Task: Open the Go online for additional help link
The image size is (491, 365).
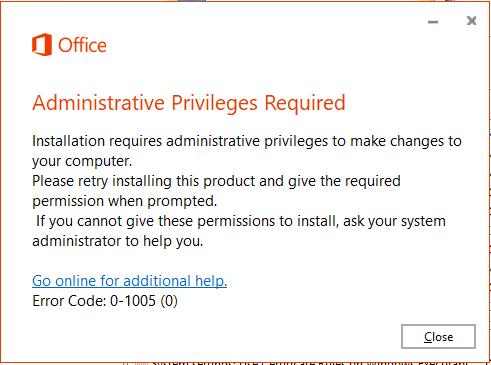Action: pos(130,281)
